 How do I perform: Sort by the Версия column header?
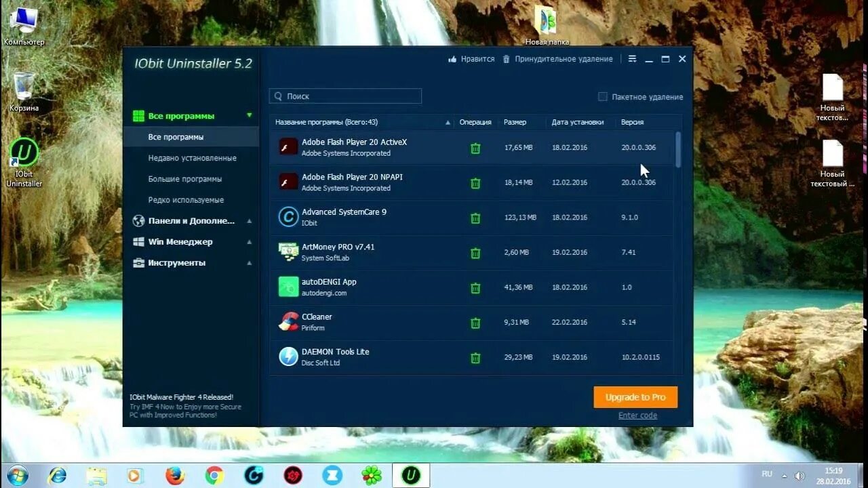(632, 122)
